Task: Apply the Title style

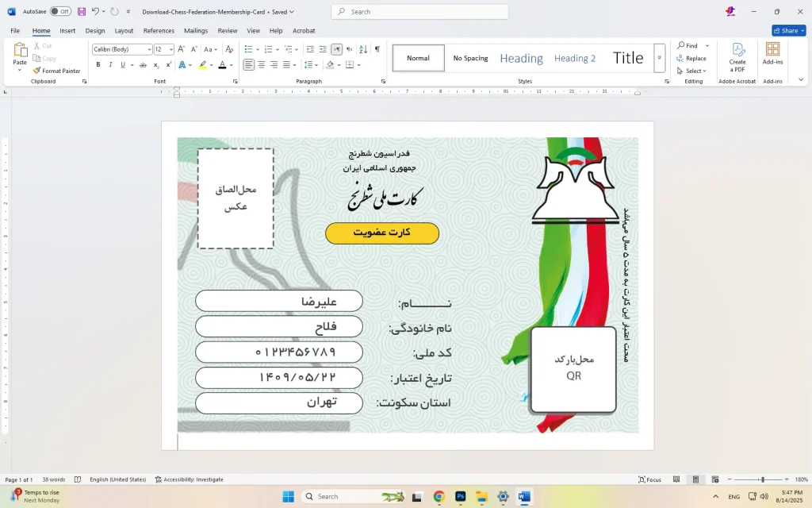Action: 628,58
